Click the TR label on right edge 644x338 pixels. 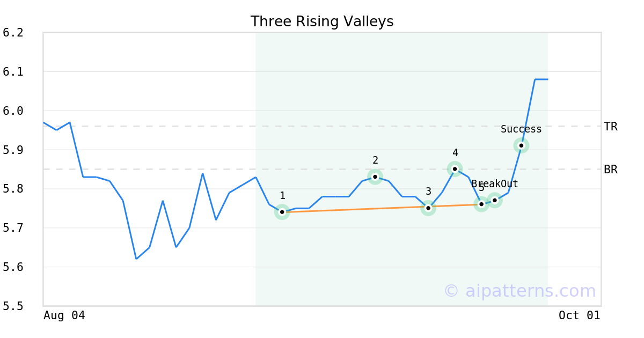point(610,127)
